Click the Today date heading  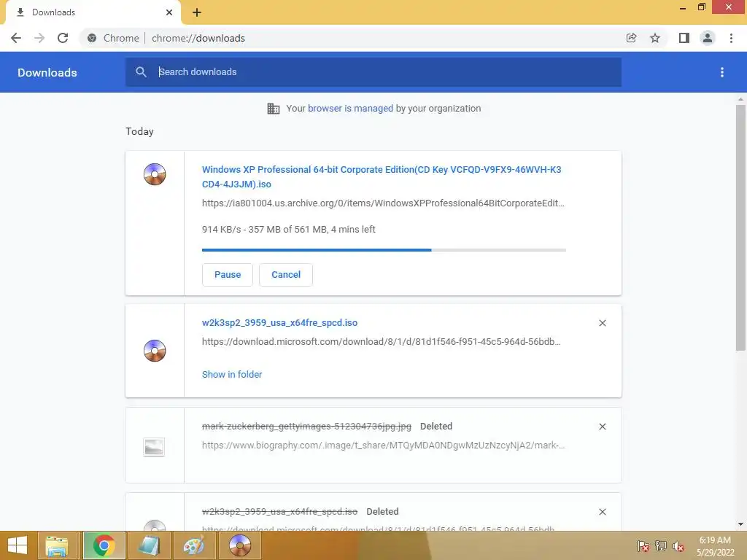139,132
